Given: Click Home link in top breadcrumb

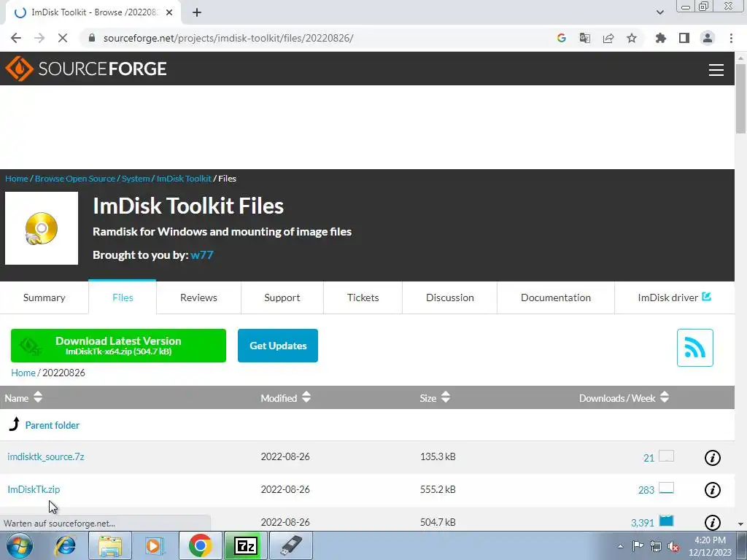Looking at the screenshot, I should (17, 179).
